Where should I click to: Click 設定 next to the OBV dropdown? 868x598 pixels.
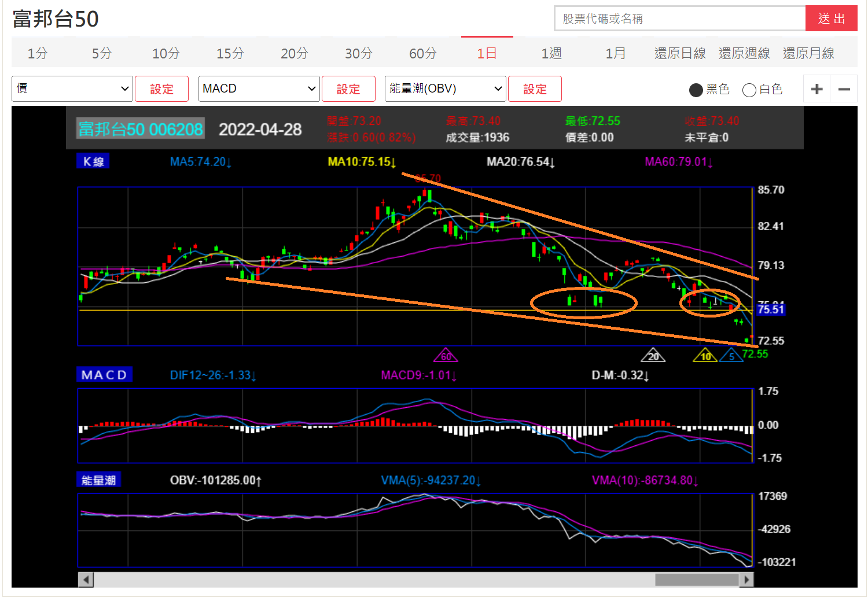(535, 89)
